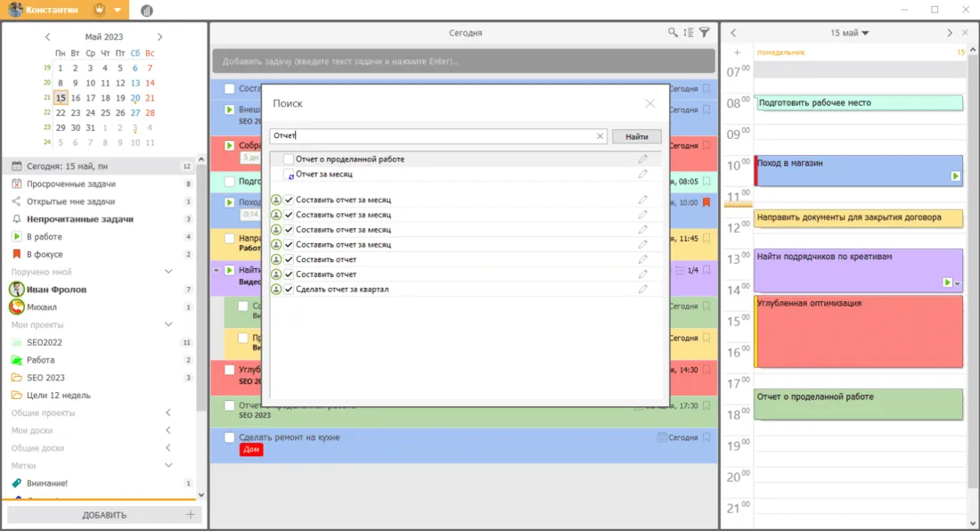Click the search magnifier icon in task header
Viewport: 980px width, 531px height.
click(x=674, y=33)
